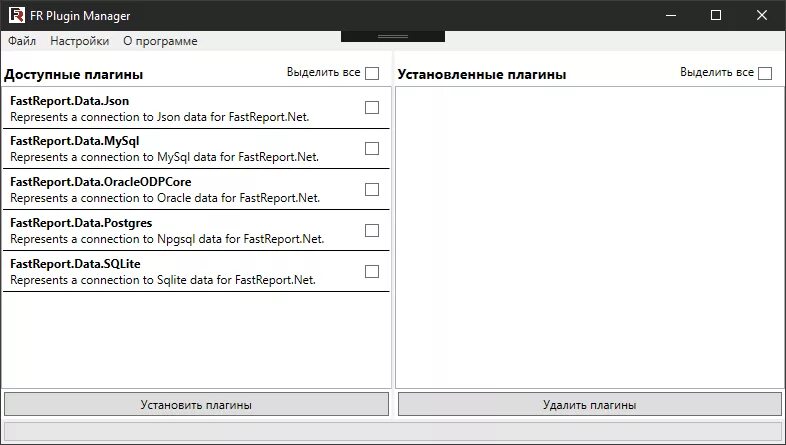Tick the FastReport.Data.OracleODPCore checkbox
The image size is (786, 445).
point(372,190)
